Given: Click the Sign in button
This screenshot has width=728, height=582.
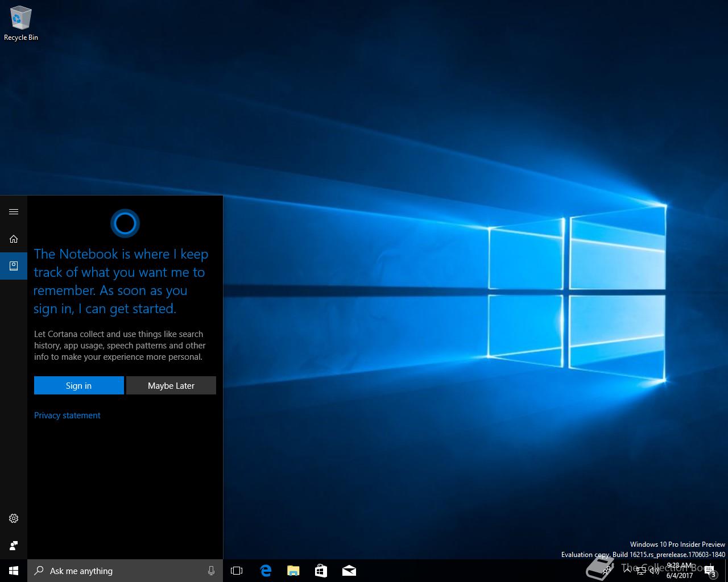Looking at the screenshot, I should coord(78,385).
